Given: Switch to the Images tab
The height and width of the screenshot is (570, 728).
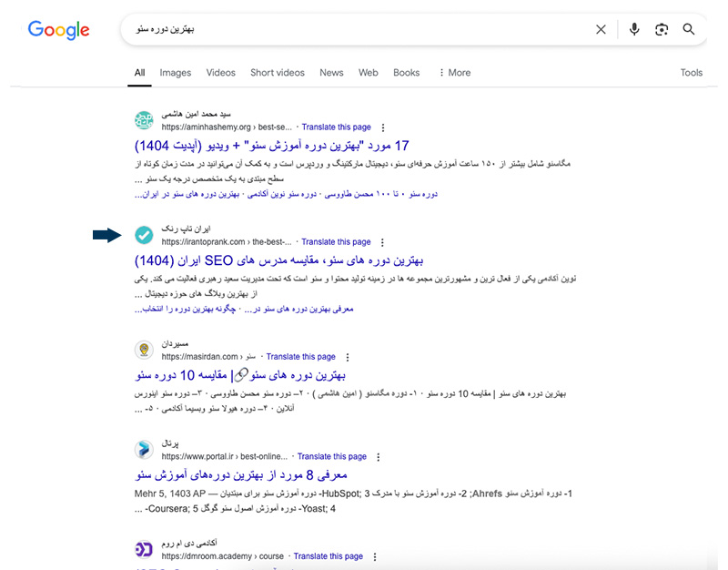Looking at the screenshot, I should pos(175,73).
